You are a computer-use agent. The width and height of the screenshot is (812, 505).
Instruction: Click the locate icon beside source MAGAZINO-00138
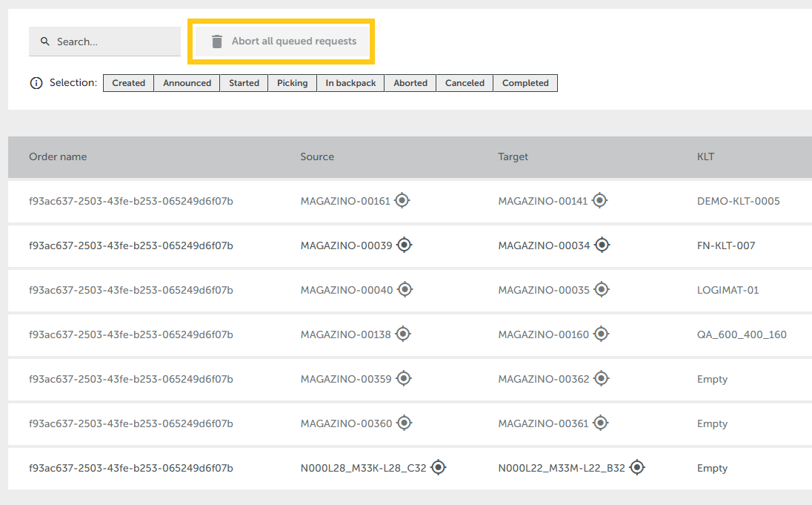[403, 334]
